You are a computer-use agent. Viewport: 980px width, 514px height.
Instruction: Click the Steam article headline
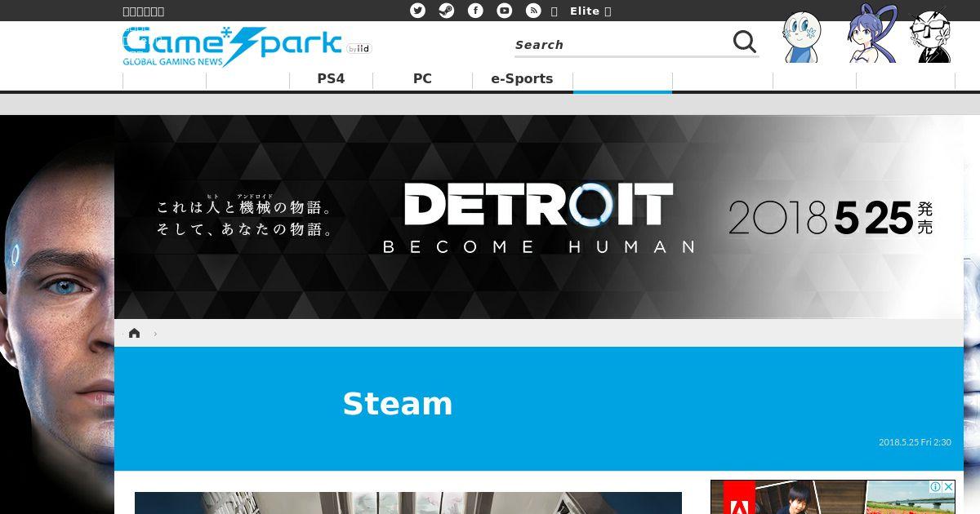point(397,404)
